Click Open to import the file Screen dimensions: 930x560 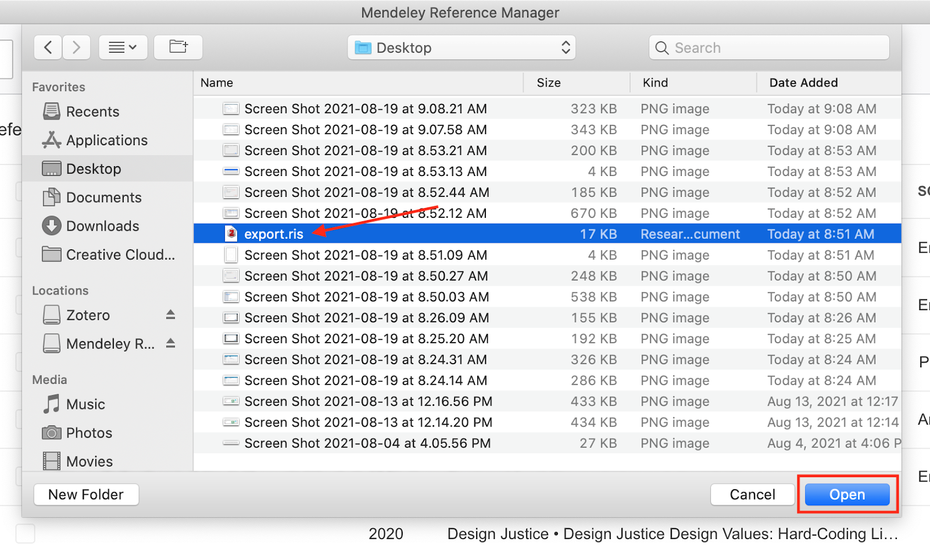coord(847,494)
